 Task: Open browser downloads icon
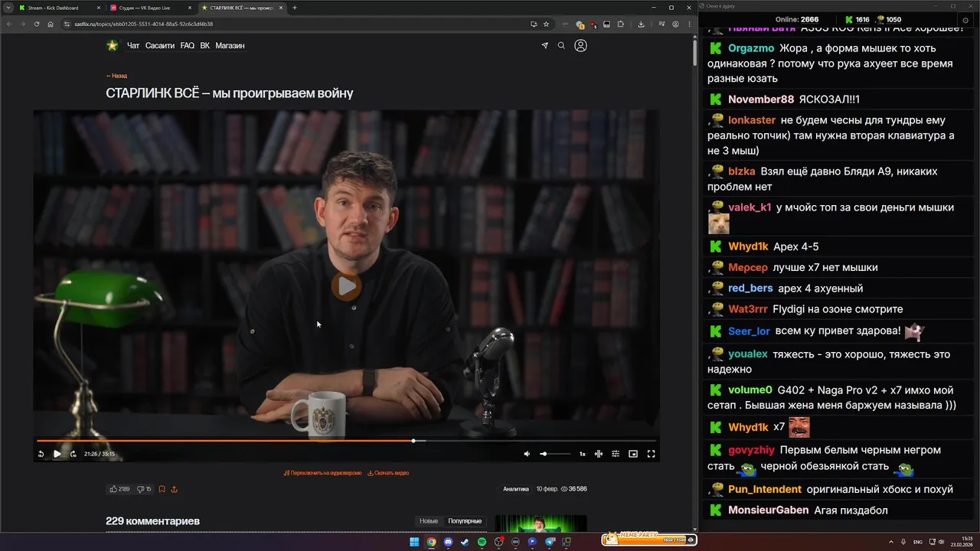641,24
